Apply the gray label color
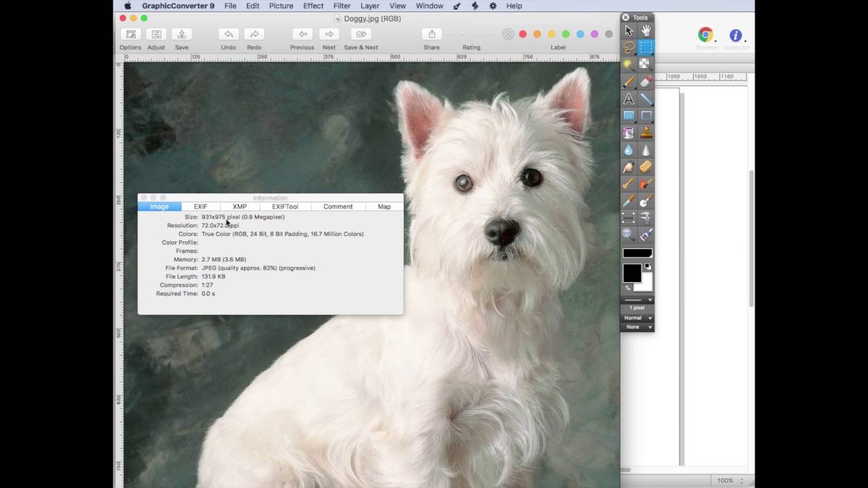868x488 pixels. pos(609,34)
